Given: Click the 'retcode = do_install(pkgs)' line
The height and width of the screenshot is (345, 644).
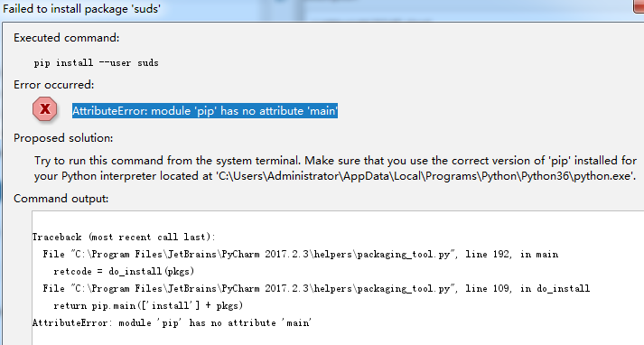Looking at the screenshot, I should pos(124,272).
